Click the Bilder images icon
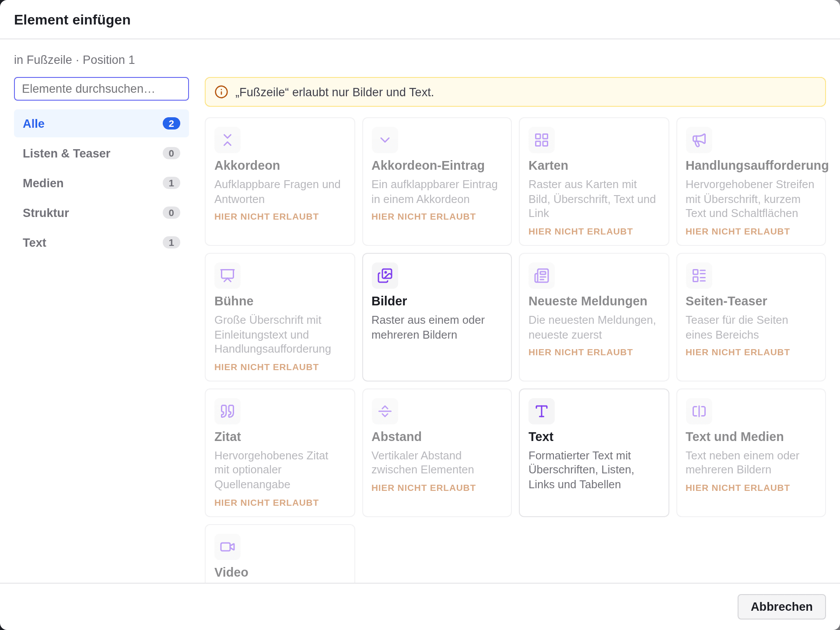840x630 pixels. [385, 276]
